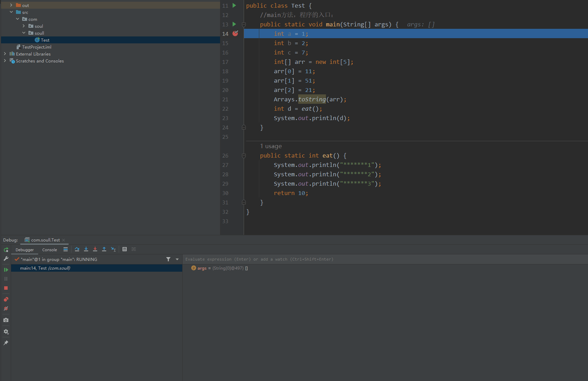Switch to the Console tab

pos(50,250)
